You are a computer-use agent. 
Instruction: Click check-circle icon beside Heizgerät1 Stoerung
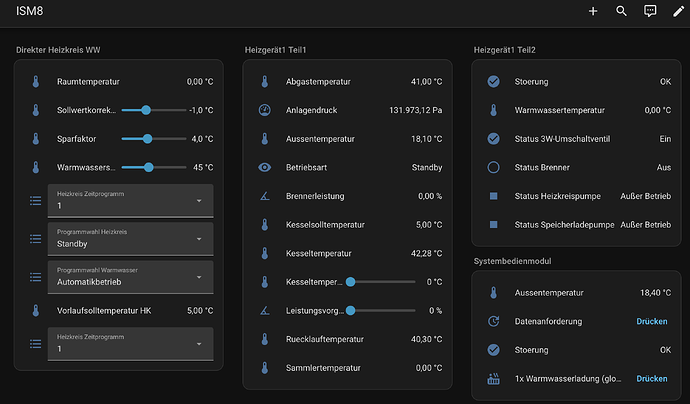493,81
